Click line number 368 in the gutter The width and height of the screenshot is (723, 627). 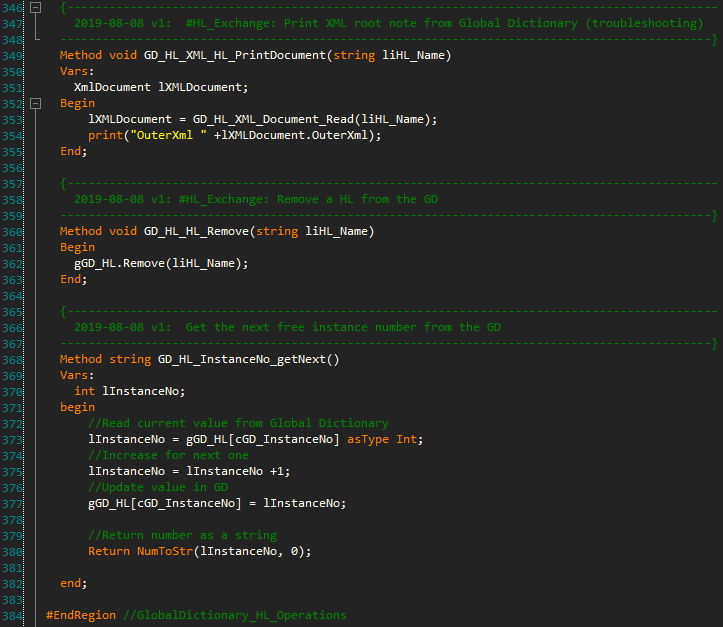click(x=12, y=360)
